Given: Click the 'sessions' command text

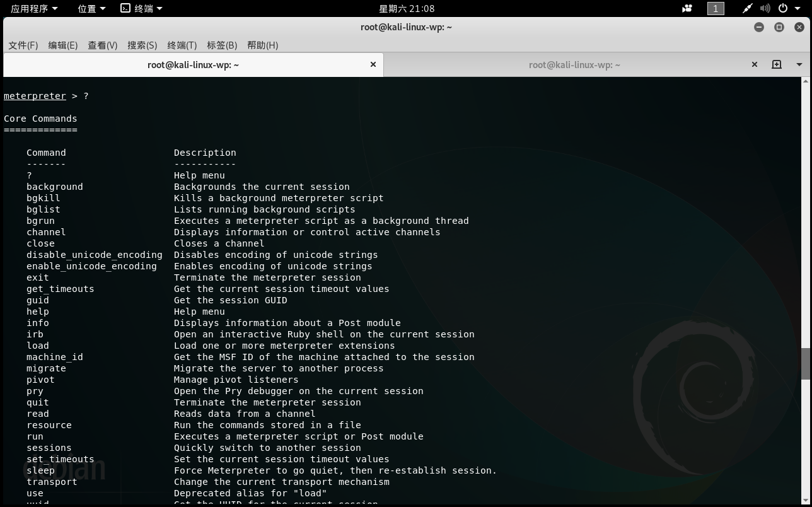Looking at the screenshot, I should click(49, 448).
